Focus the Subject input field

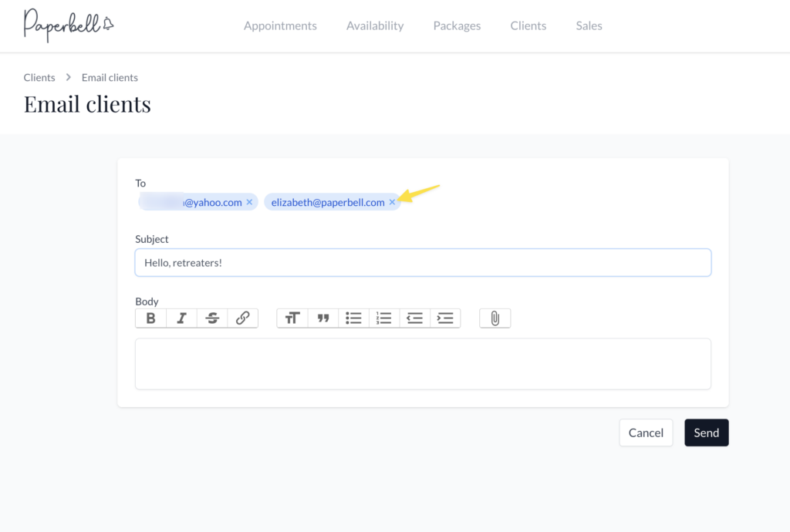point(423,263)
